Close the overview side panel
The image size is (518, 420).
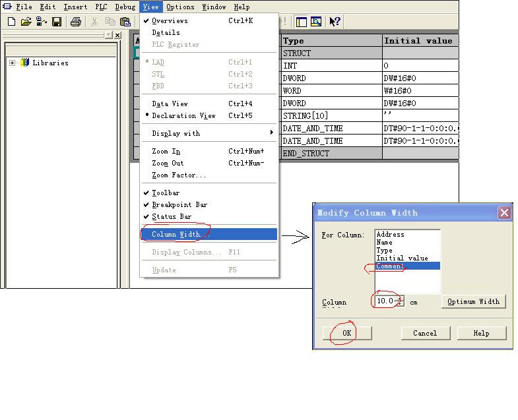tap(117, 35)
